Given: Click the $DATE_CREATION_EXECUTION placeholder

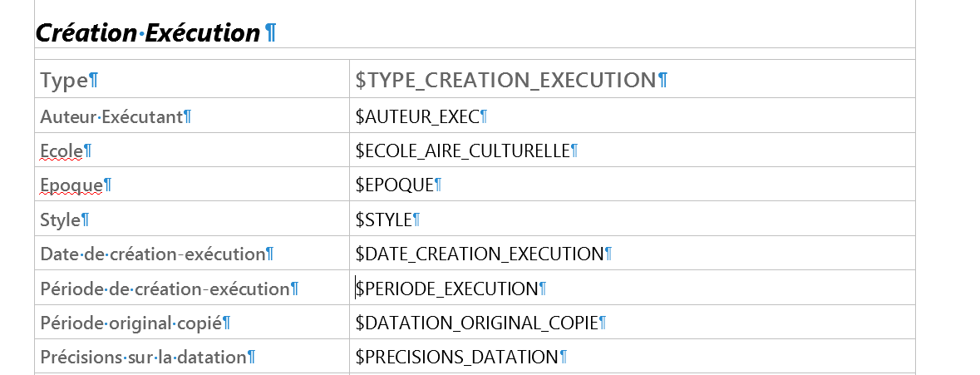Looking at the screenshot, I should click(480, 254).
